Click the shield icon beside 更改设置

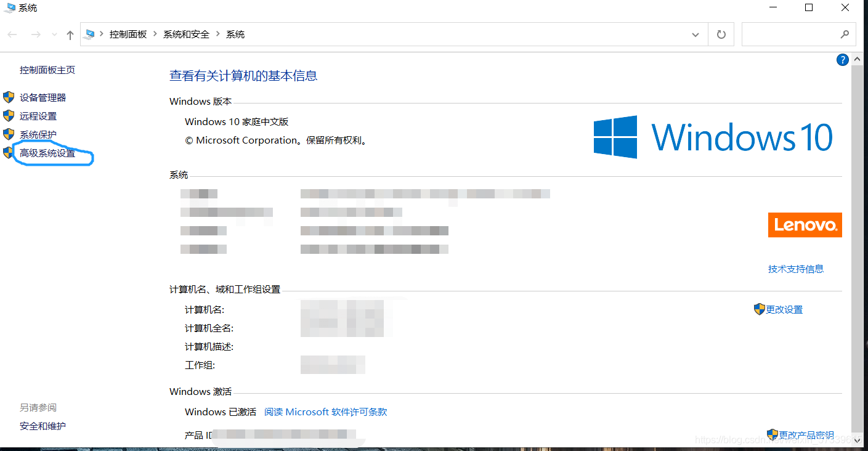click(759, 309)
